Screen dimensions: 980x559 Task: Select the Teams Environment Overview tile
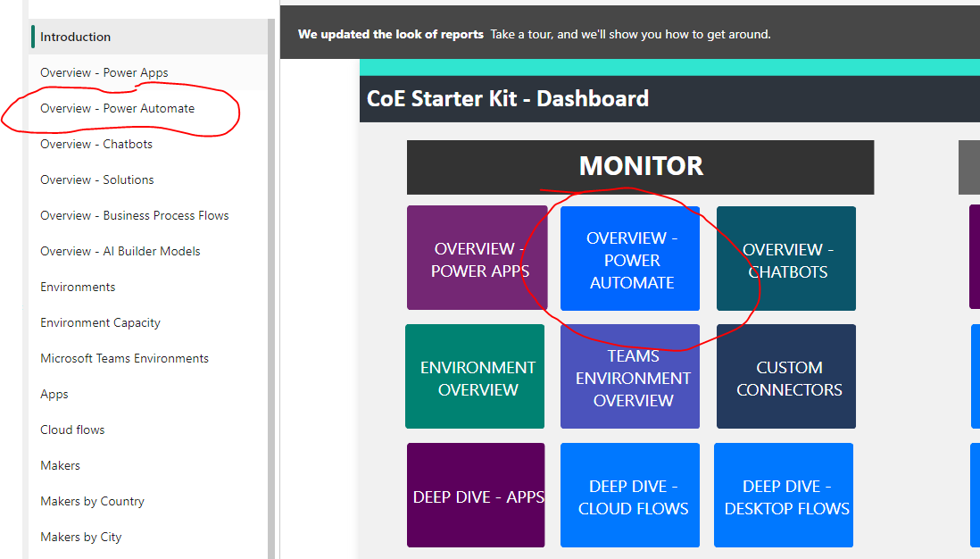[x=629, y=376]
